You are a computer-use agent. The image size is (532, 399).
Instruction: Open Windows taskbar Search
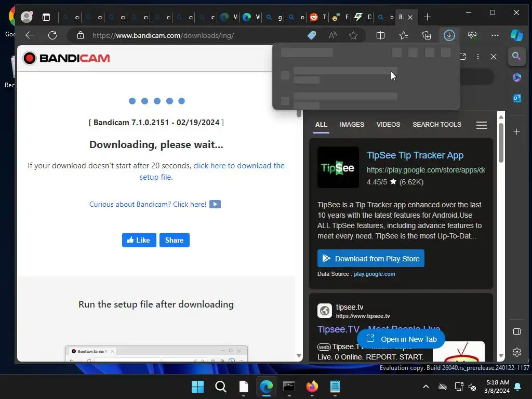[220, 386]
